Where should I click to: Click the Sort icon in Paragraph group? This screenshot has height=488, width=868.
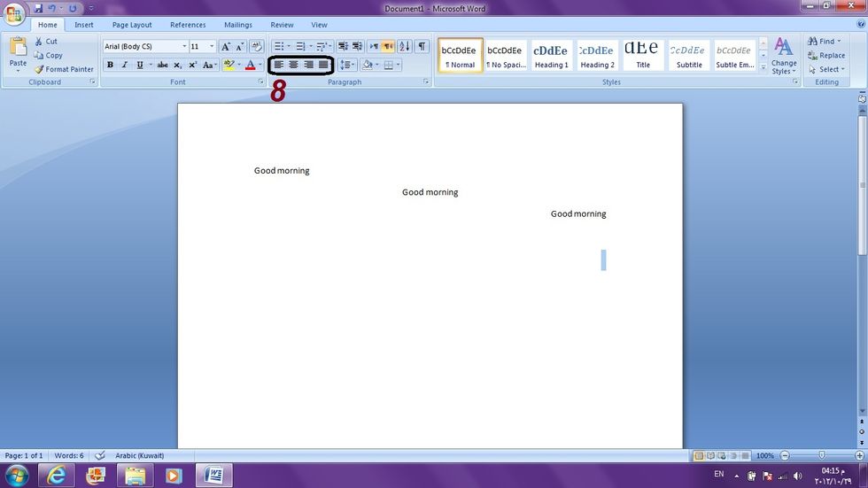405,46
